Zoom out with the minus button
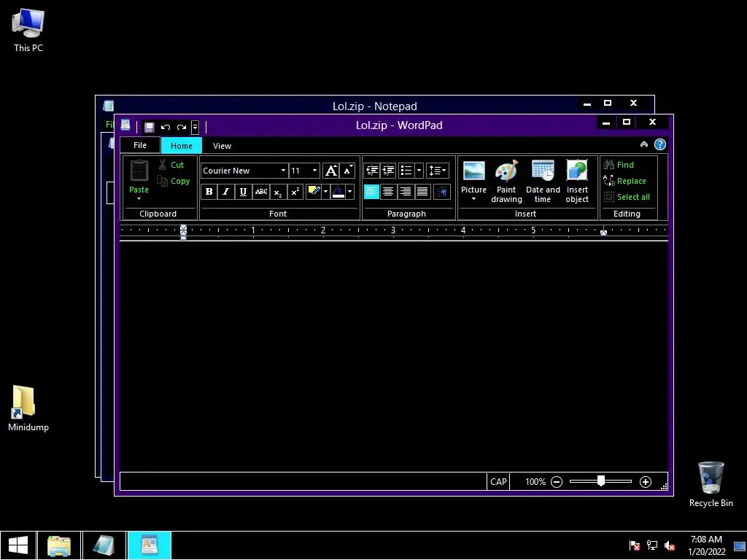 coord(557,482)
